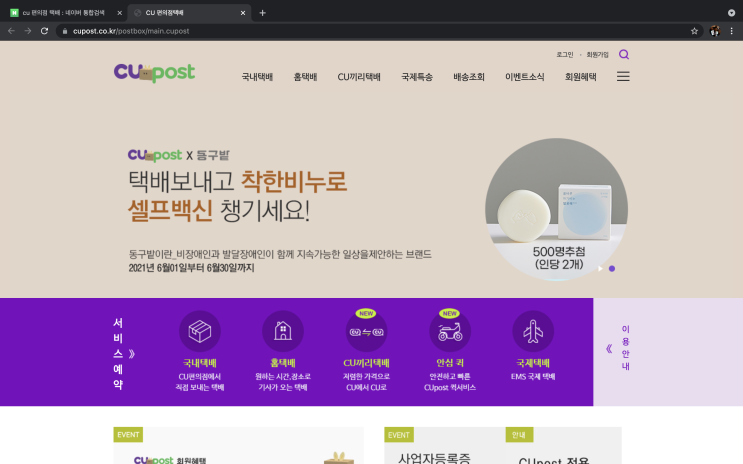Go forward with browser forward arrow
This screenshot has height=464, width=743.
click(28, 31)
